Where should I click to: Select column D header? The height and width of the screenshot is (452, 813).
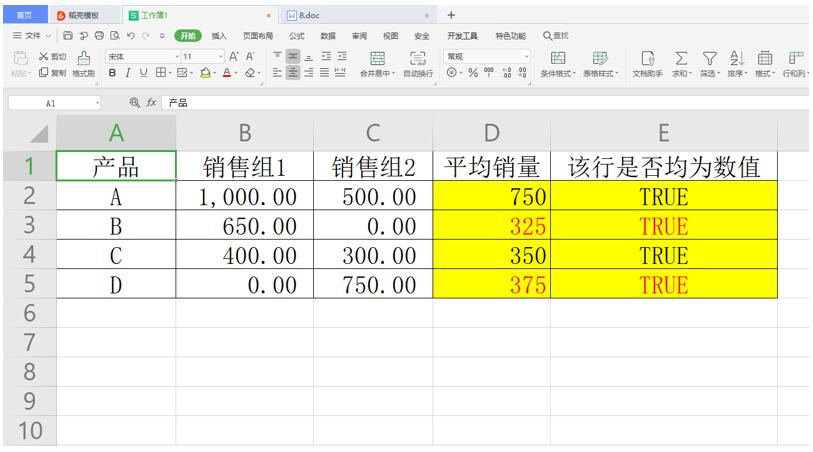[492, 133]
